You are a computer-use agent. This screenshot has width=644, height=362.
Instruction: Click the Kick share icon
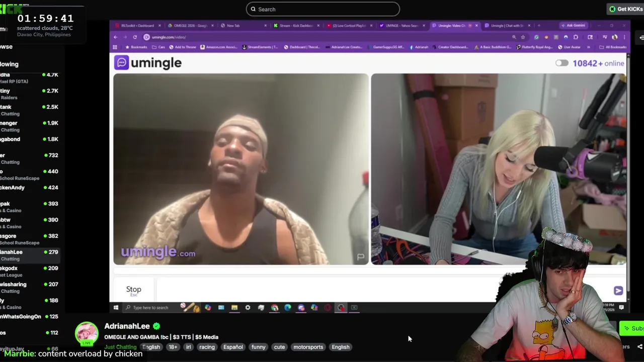(640, 346)
